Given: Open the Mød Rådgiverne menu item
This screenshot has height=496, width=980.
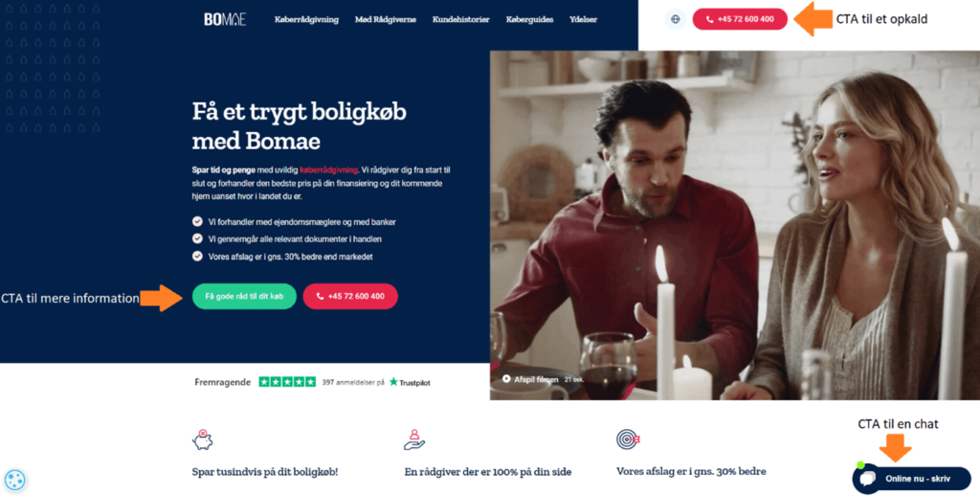Looking at the screenshot, I should (386, 19).
